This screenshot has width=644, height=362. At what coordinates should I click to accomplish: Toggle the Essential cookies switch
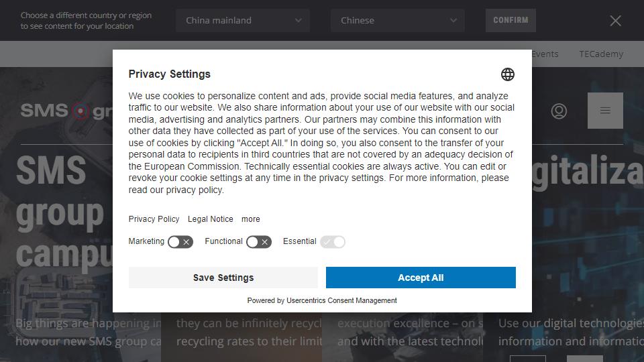pyautogui.click(x=333, y=242)
